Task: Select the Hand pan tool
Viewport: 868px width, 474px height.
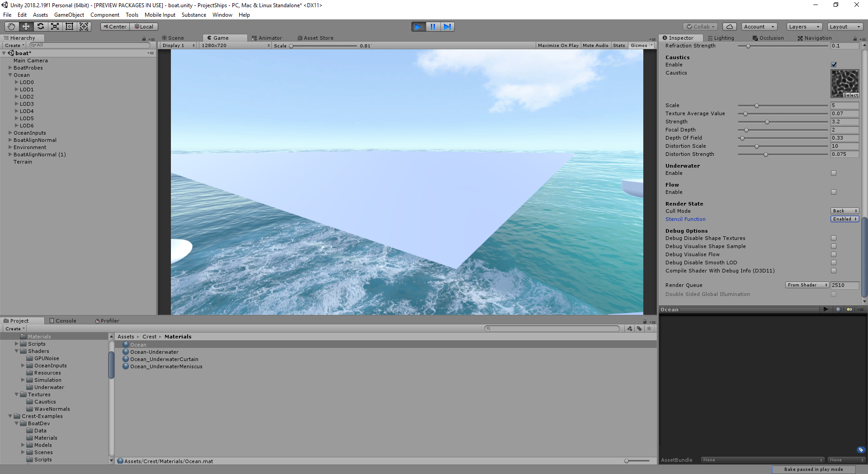Action: pos(11,26)
